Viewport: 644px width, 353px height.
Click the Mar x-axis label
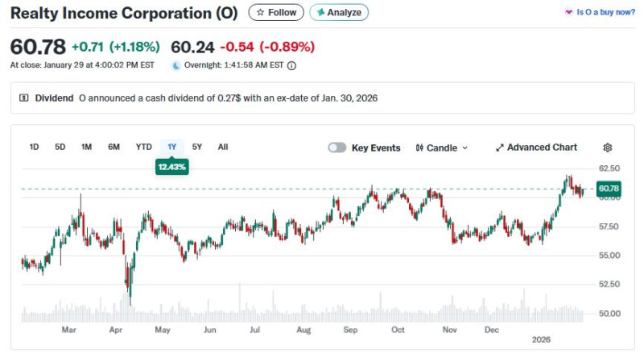68,330
